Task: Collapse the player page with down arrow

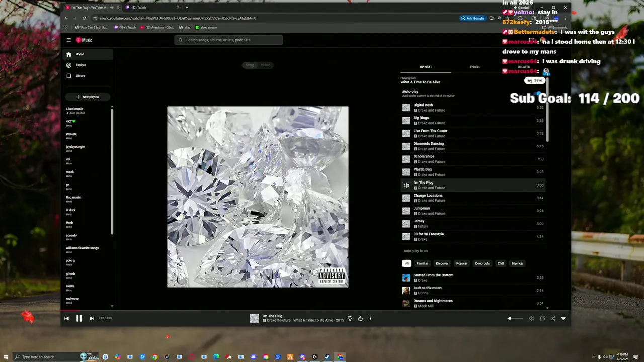Action: point(563,318)
